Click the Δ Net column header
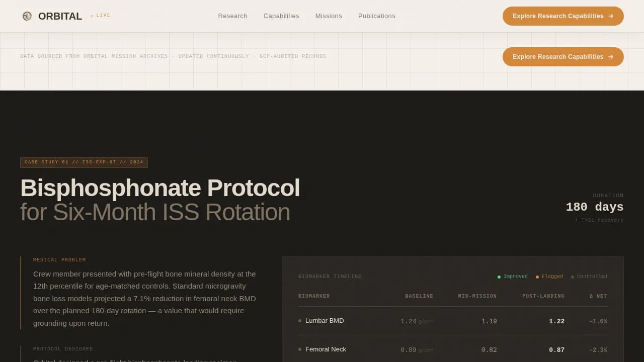The width and height of the screenshot is (644, 362). click(x=598, y=296)
